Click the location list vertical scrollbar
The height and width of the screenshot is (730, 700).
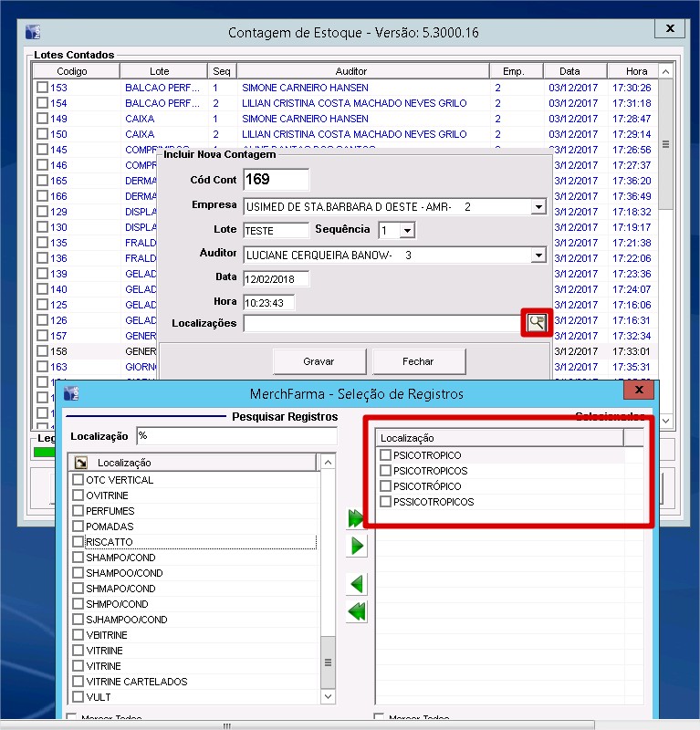[x=329, y=584]
